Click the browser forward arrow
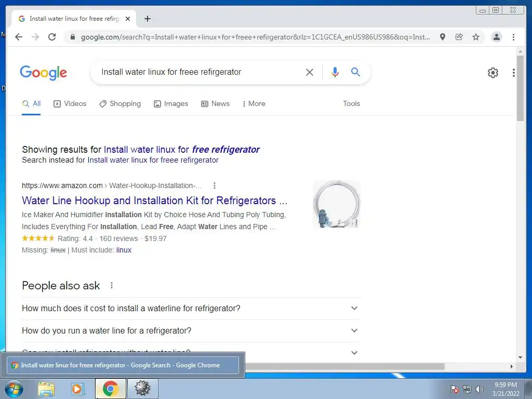This screenshot has height=399, width=532. 35,37
